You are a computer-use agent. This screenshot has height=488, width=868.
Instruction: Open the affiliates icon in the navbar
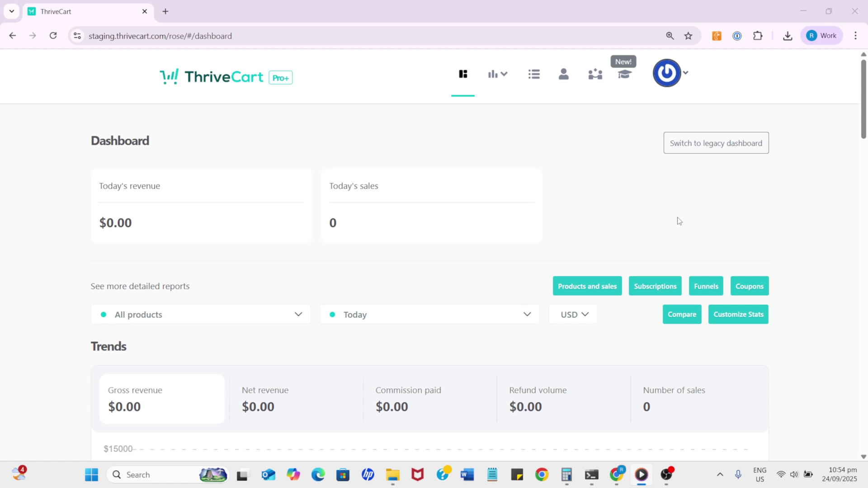click(595, 74)
